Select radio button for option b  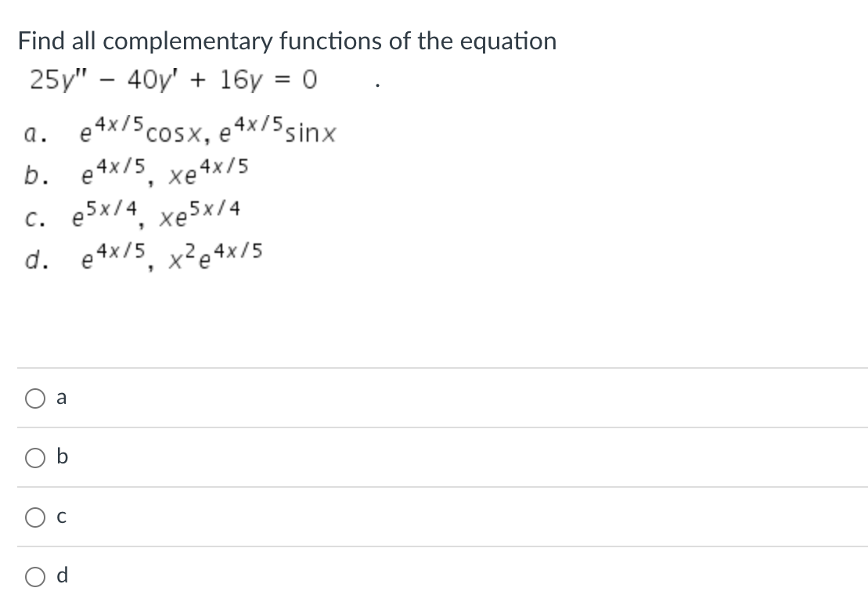coord(35,457)
